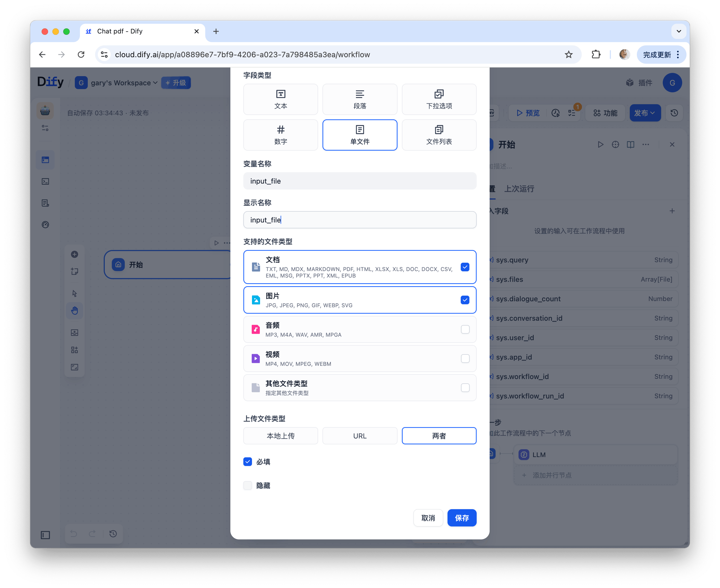Enable the 隐藏 hidden checkbox
The image size is (720, 588).
(x=248, y=485)
